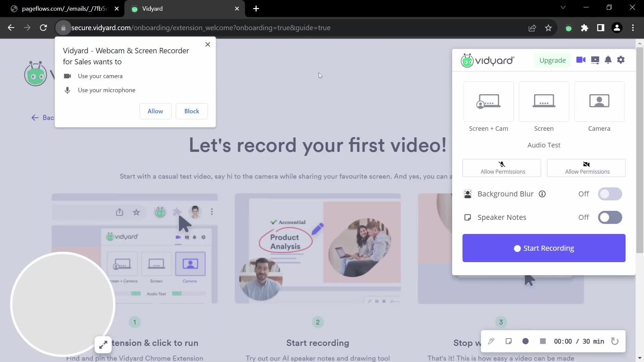Click 'Audio Test' label
This screenshot has width=644, height=362.
(544, 145)
